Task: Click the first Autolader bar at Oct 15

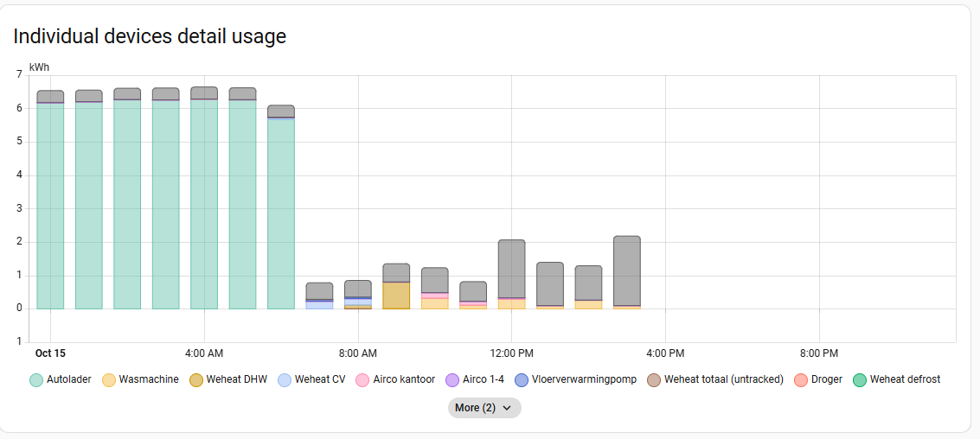Action: [50, 207]
